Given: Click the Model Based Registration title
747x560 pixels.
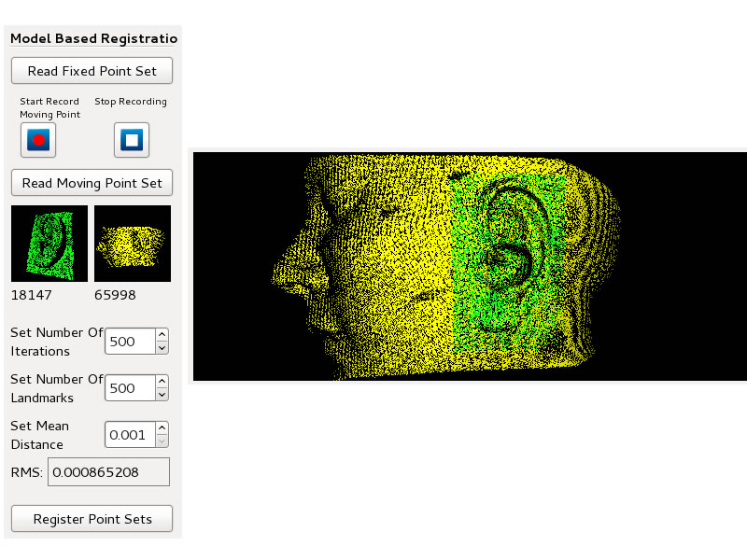Looking at the screenshot, I should pyautogui.click(x=94, y=38).
